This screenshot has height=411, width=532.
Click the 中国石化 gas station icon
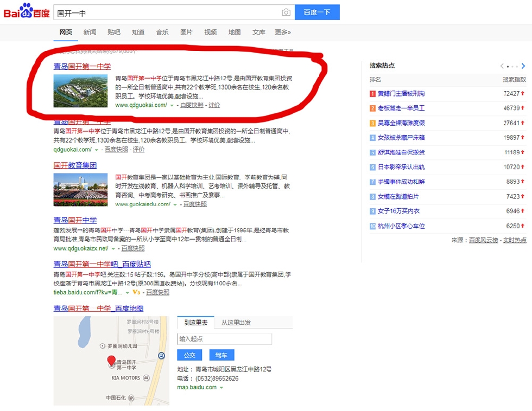[131, 398]
